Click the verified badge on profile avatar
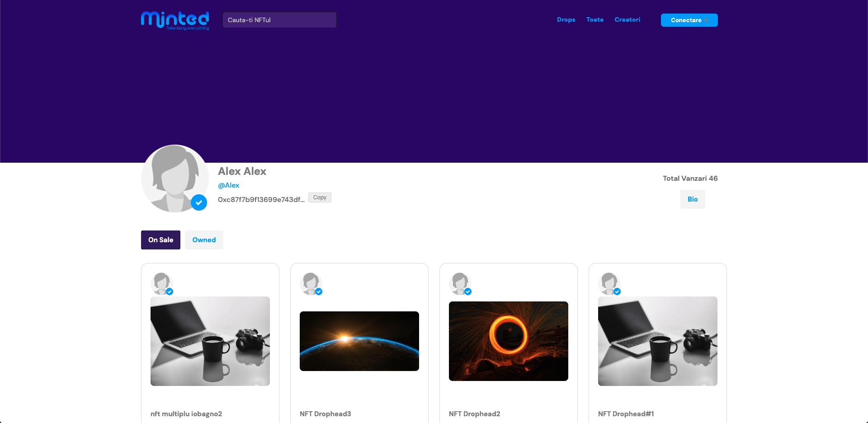Screen dimensions: 868x423 199,202
